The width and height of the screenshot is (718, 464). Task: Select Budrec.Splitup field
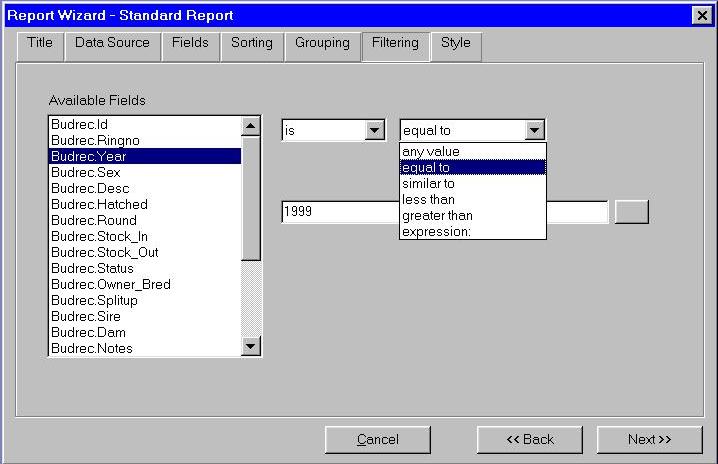145,301
